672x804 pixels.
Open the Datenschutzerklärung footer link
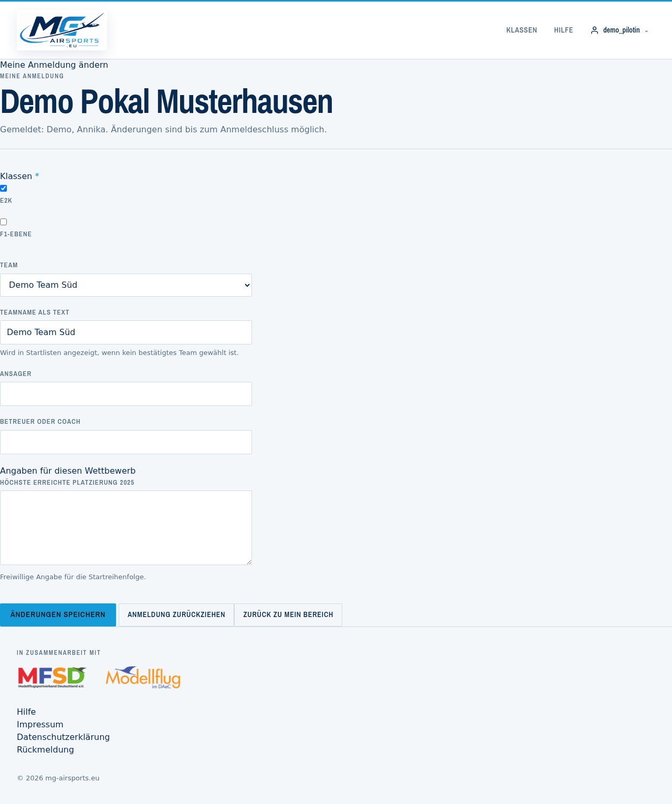pyautogui.click(x=63, y=737)
